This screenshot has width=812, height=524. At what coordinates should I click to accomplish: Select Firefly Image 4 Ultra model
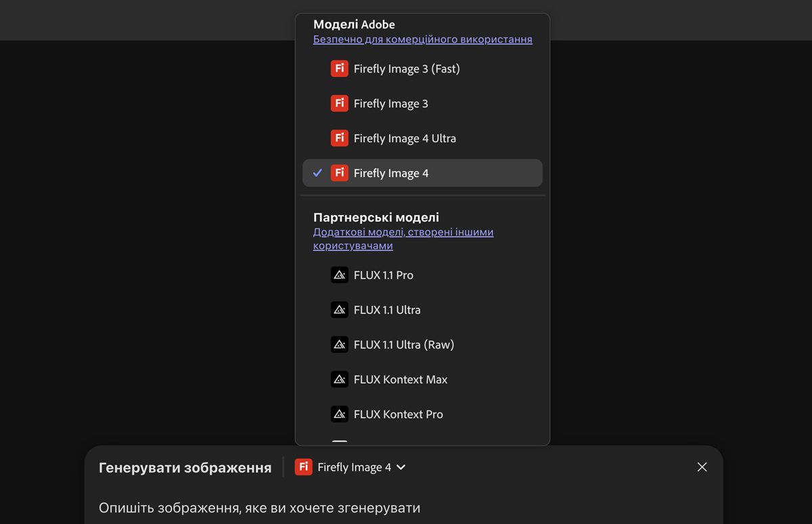405,139
